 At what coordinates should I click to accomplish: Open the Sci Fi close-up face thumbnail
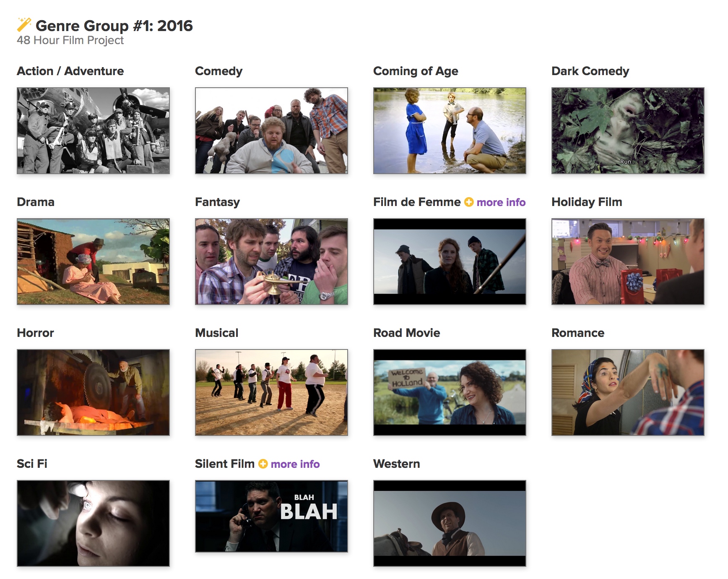tap(93, 523)
